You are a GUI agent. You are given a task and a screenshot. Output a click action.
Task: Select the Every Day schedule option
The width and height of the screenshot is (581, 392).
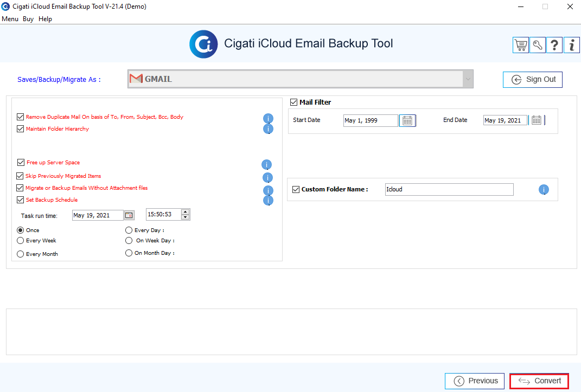(x=129, y=230)
